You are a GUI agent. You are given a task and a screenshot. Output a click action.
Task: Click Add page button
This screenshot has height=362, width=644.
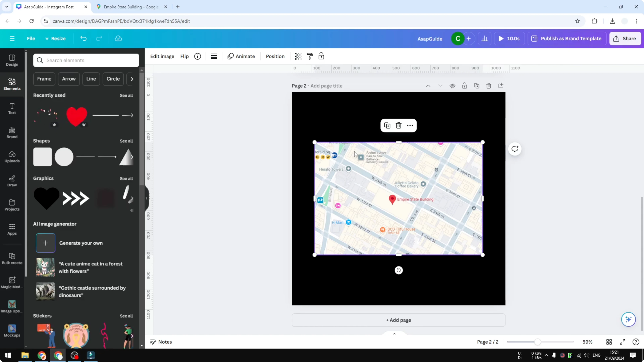coord(398,320)
